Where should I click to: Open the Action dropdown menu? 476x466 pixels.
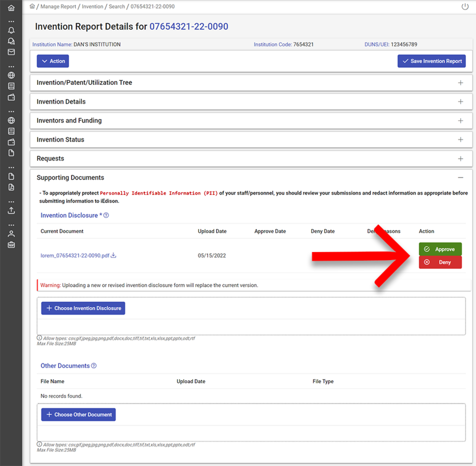point(53,61)
